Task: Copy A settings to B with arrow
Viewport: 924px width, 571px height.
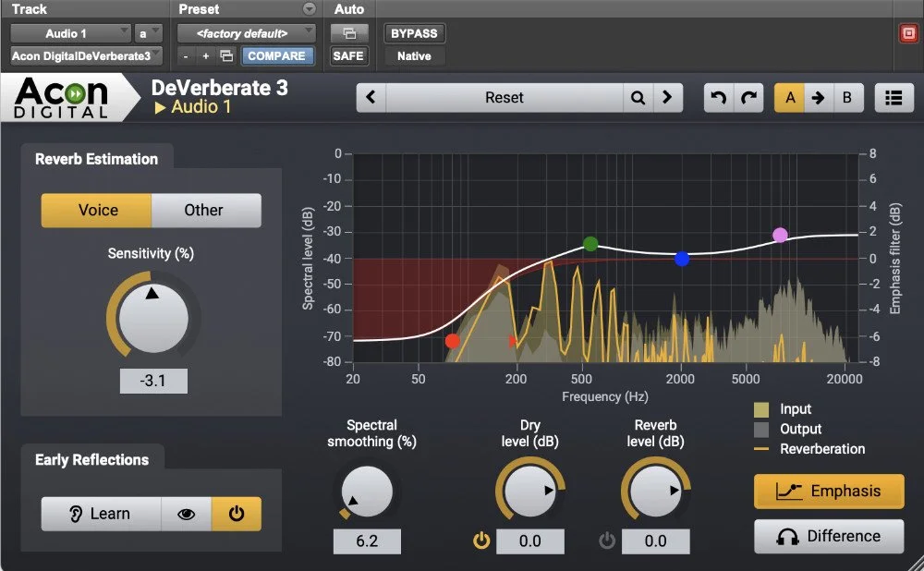Action: 819,97
